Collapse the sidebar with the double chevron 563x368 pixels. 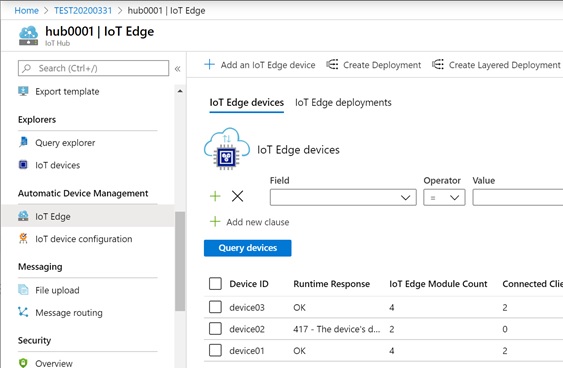(177, 69)
